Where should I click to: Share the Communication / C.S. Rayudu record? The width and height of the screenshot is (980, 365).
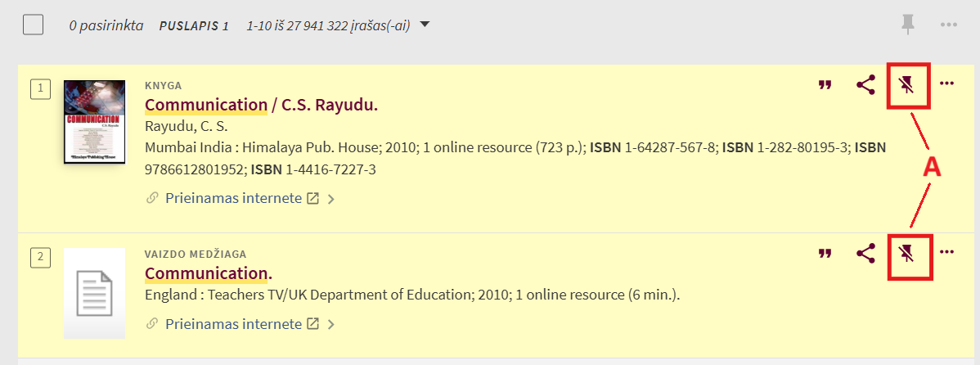(865, 84)
